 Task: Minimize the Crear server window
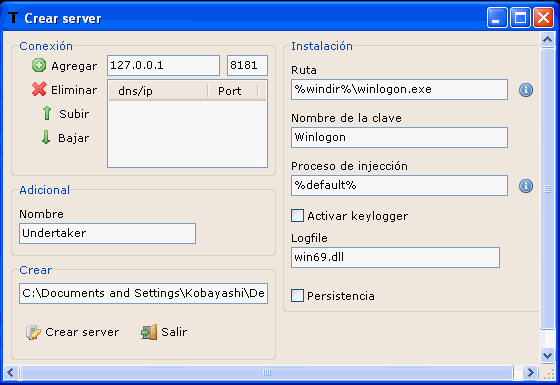click(497, 18)
